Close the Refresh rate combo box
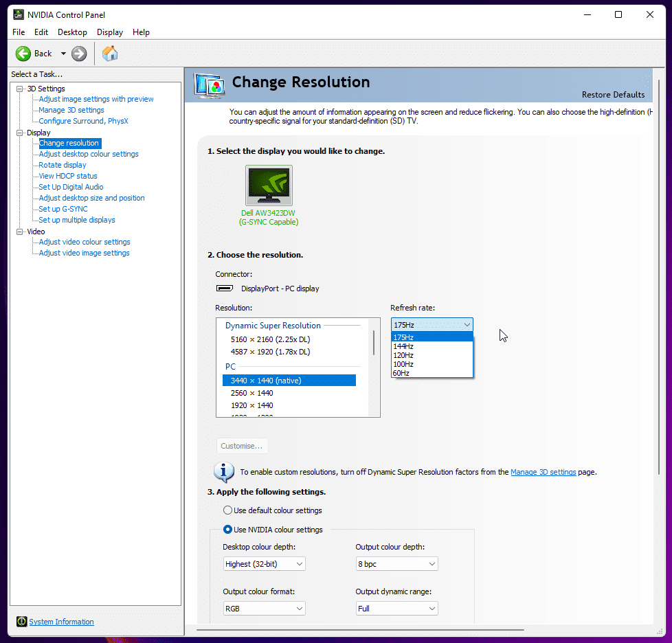 pyautogui.click(x=432, y=325)
